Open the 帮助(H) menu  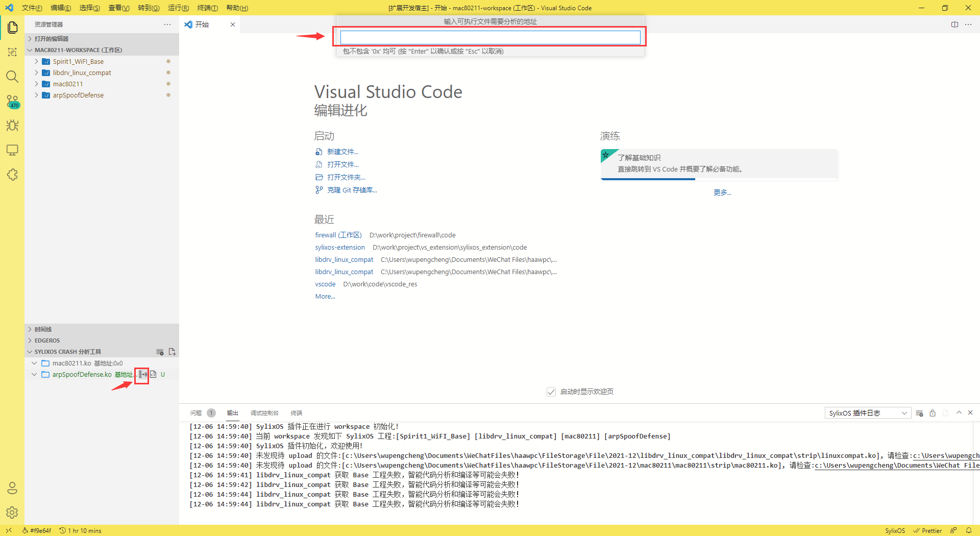tap(237, 8)
